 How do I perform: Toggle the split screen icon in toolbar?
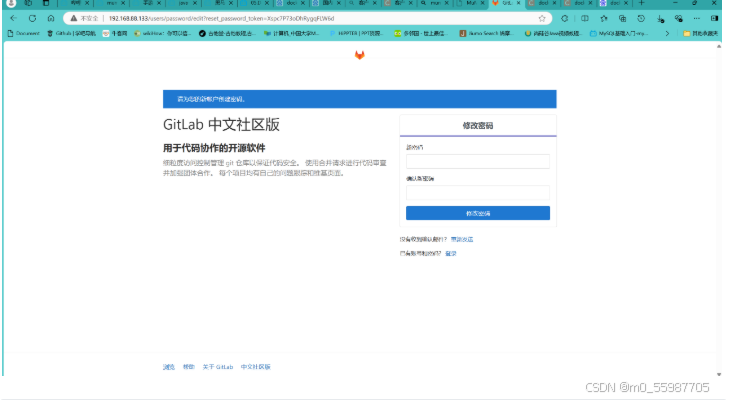tap(585, 19)
